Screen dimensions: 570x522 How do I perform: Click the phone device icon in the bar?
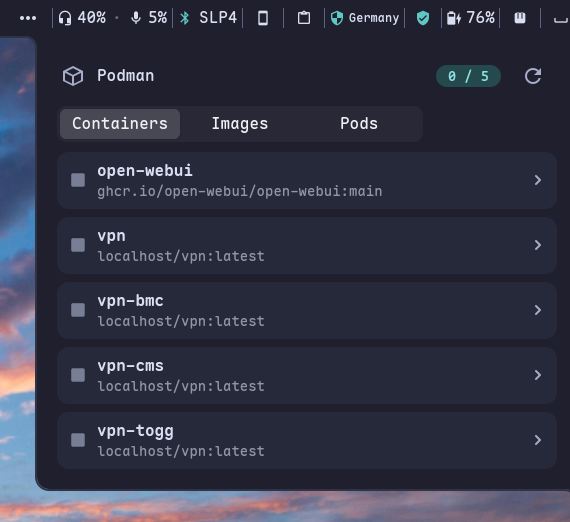[263, 18]
